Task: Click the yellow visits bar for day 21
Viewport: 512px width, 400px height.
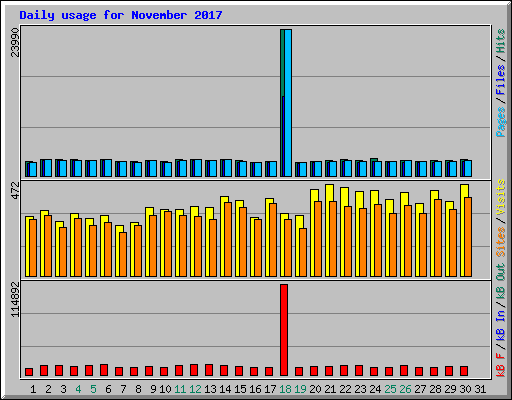Action: click(329, 230)
